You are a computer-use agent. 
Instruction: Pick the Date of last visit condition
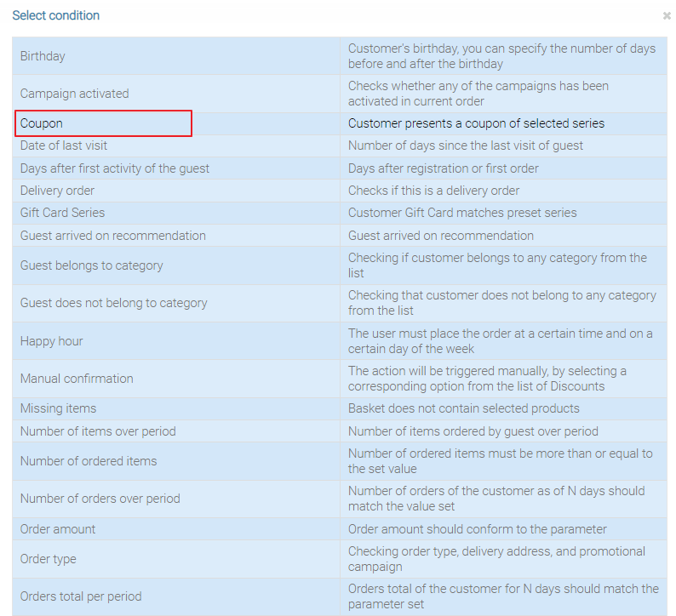click(64, 145)
